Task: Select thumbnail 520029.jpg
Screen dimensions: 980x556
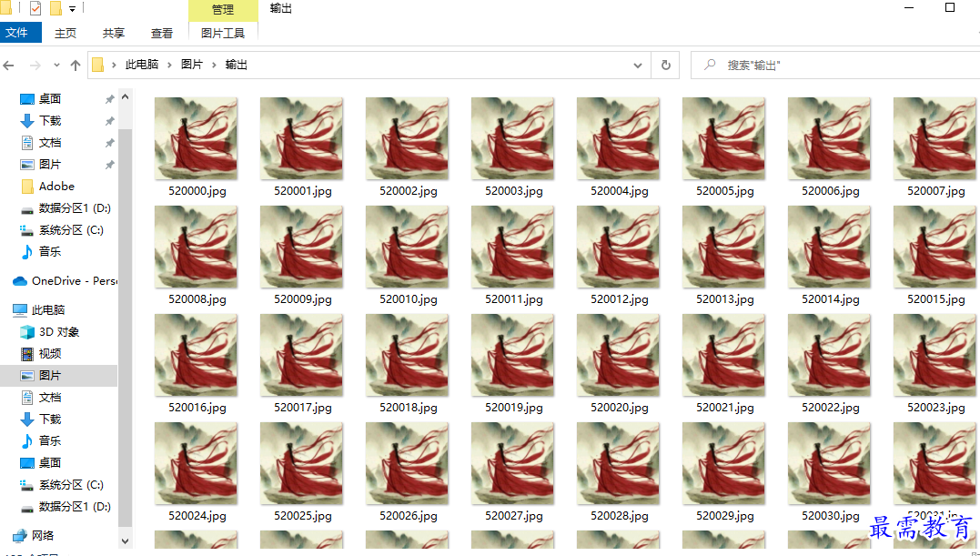Action: coord(723,463)
